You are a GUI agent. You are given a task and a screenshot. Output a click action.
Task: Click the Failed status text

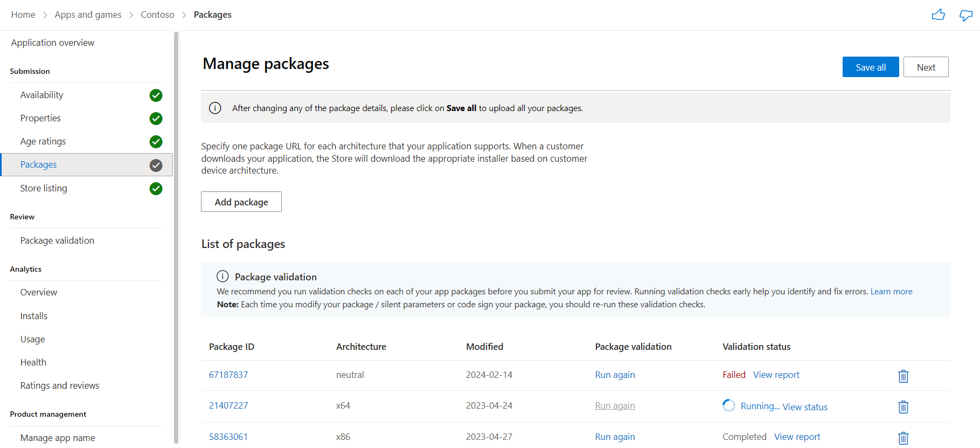click(734, 375)
